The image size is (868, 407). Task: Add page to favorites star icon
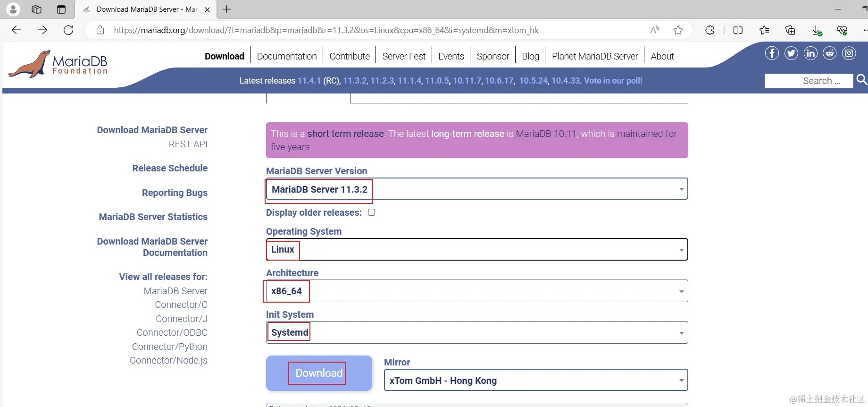tap(678, 30)
